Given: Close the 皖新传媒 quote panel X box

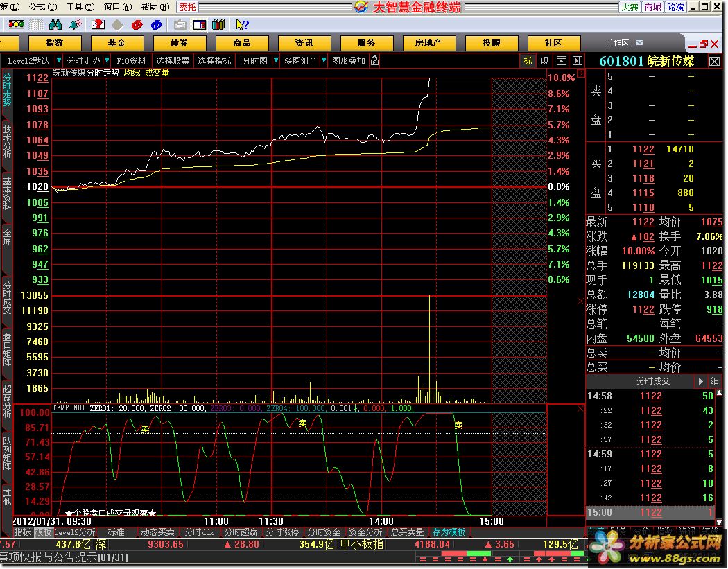Looking at the screenshot, I should click(x=715, y=61).
